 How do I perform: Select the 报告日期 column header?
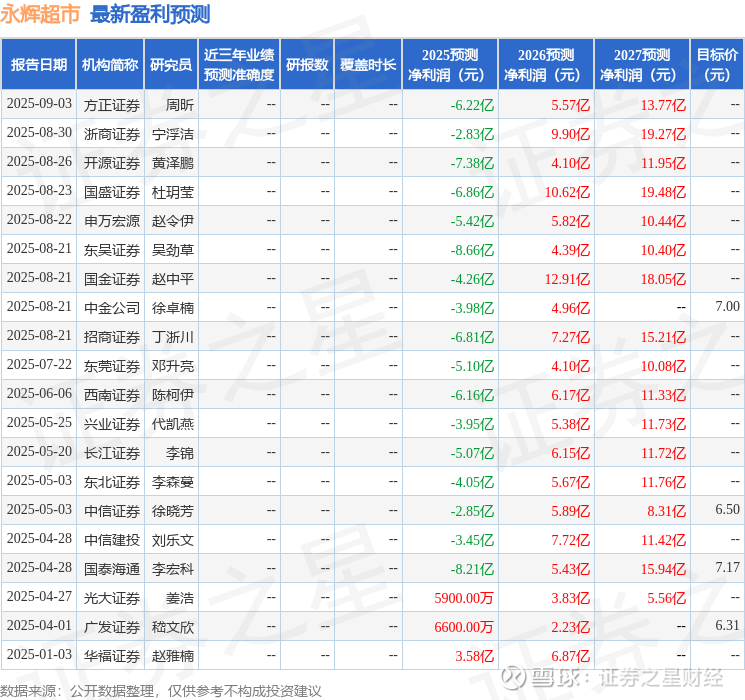click(38, 64)
